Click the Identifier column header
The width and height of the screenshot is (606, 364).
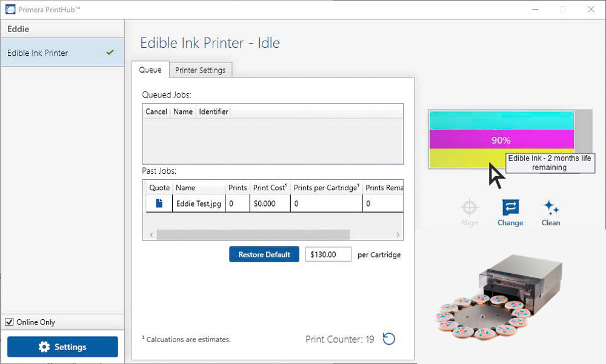213,111
